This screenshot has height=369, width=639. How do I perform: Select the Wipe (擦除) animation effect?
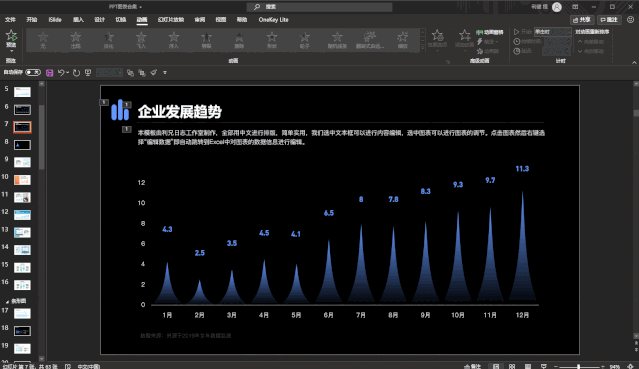(x=239, y=40)
